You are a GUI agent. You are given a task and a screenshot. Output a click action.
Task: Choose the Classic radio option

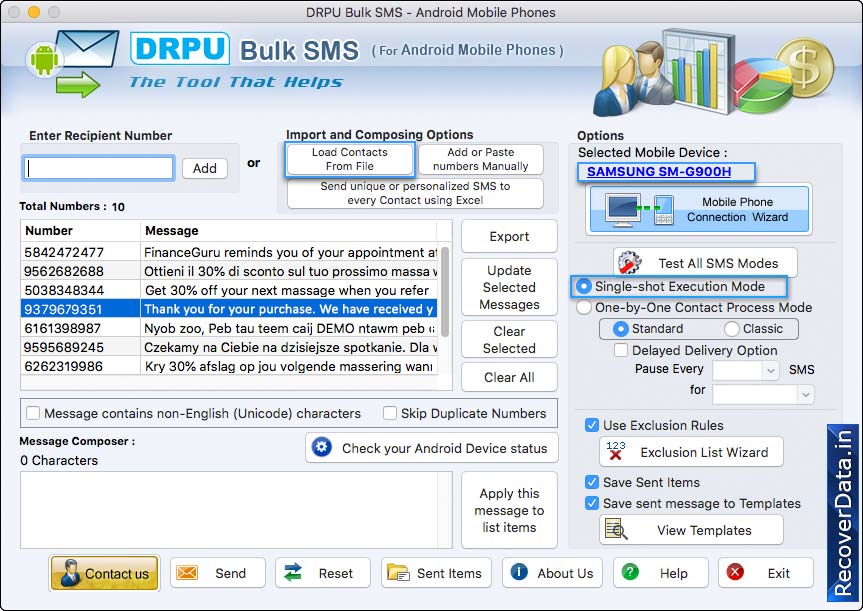[731, 329]
